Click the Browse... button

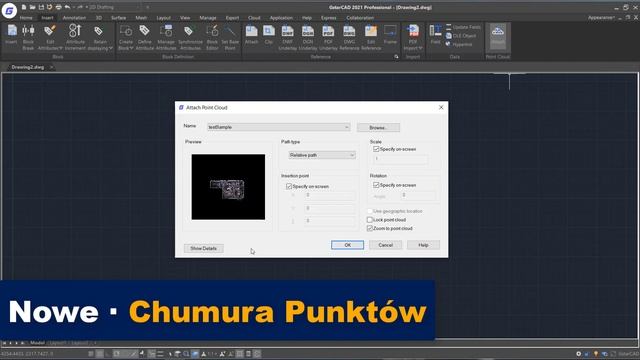[378, 128]
